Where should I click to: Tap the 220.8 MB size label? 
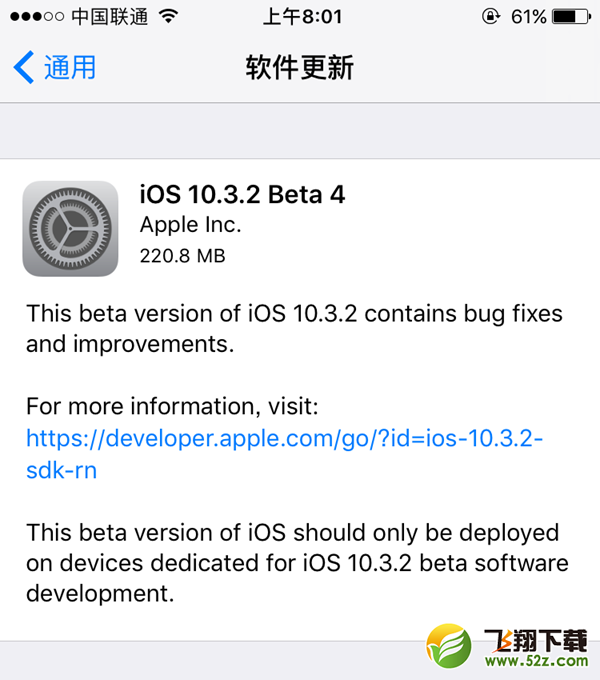(183, 256)
